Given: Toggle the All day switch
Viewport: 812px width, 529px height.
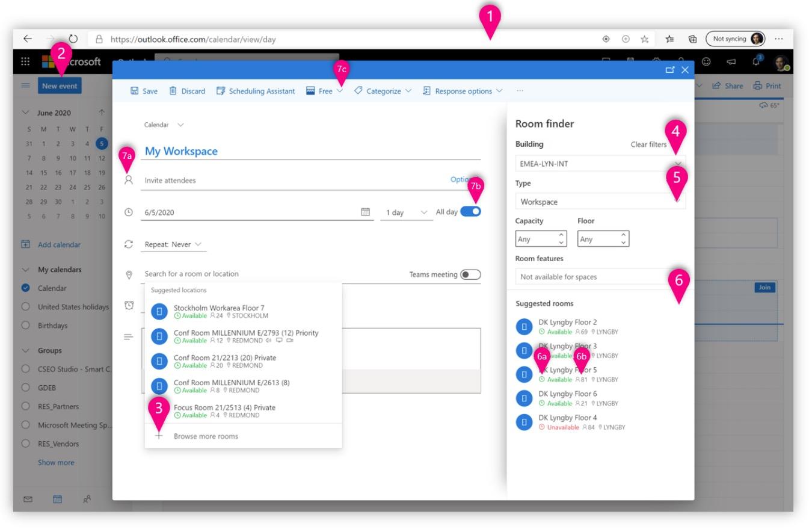Looking at the screenshot, I should pos(470,211).
